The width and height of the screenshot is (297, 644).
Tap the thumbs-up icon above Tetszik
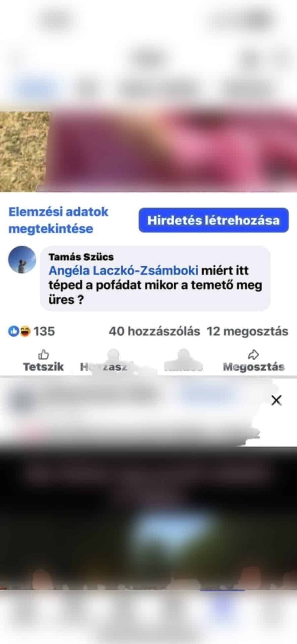pos(44,354)
